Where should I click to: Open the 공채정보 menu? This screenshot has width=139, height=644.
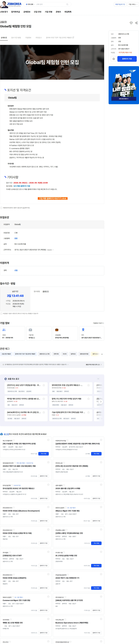27,12
